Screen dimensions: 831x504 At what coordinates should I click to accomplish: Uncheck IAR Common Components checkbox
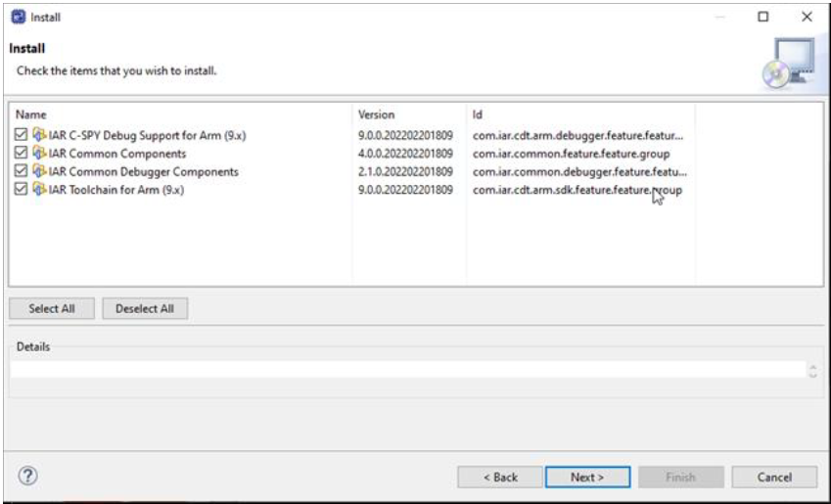[x=21, y=154]
